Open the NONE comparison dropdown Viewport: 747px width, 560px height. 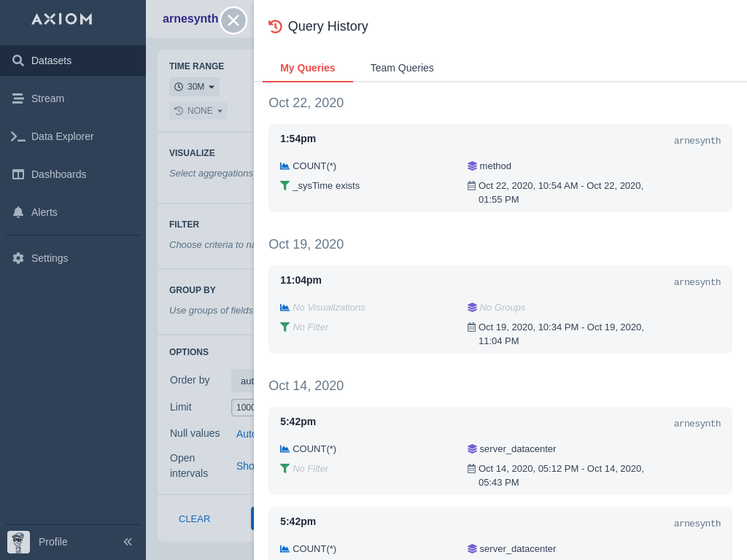point(198,111)
